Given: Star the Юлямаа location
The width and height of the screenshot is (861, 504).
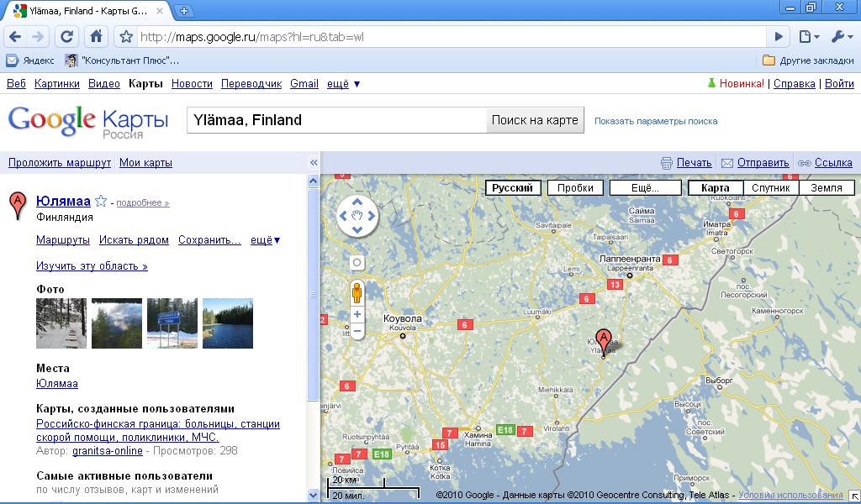Looking at the screenshot, I should [101, 202].
